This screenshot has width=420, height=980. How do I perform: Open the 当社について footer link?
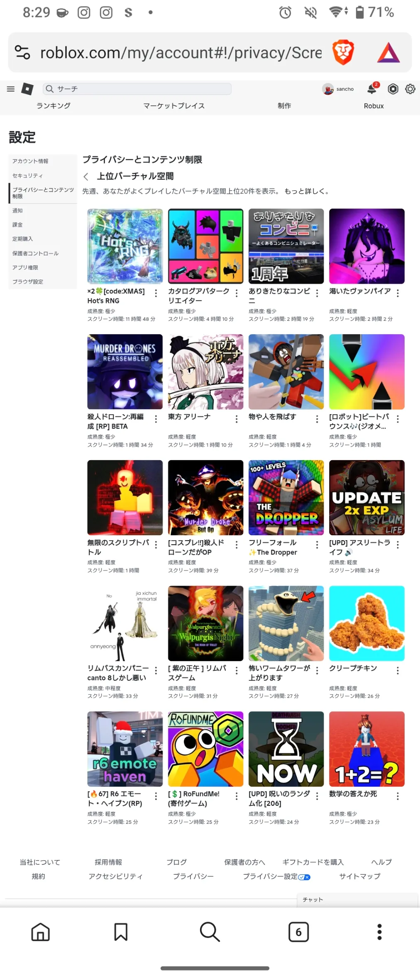40,862
